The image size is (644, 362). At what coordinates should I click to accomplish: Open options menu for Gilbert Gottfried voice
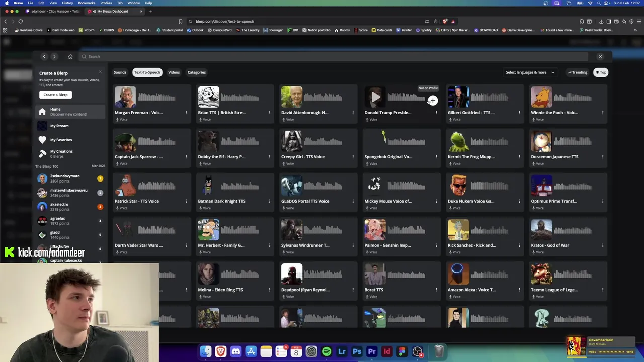coord(519,113)
